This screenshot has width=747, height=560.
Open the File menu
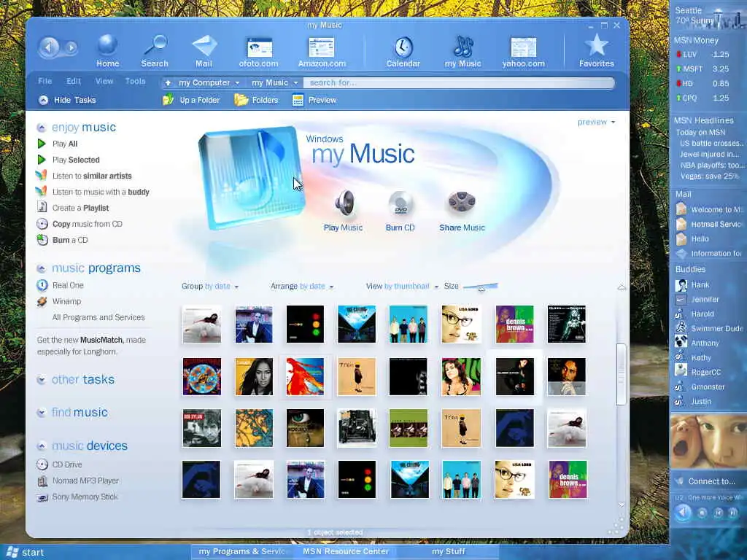pyautogui.click(x=44, y=81)
